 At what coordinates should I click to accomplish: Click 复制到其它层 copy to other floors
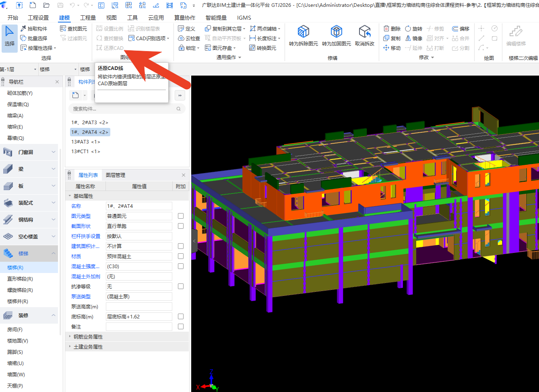(225, 29)
